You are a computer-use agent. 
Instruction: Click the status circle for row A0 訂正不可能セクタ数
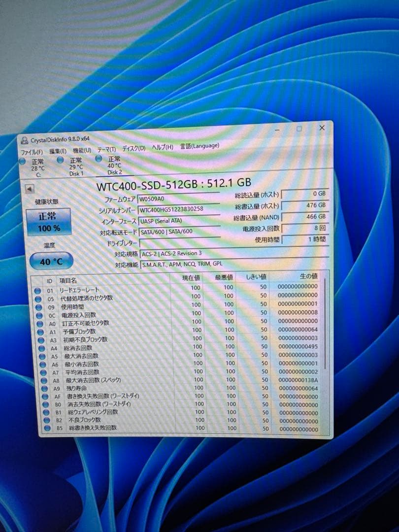pyautogui.click(x=40, y=324)
